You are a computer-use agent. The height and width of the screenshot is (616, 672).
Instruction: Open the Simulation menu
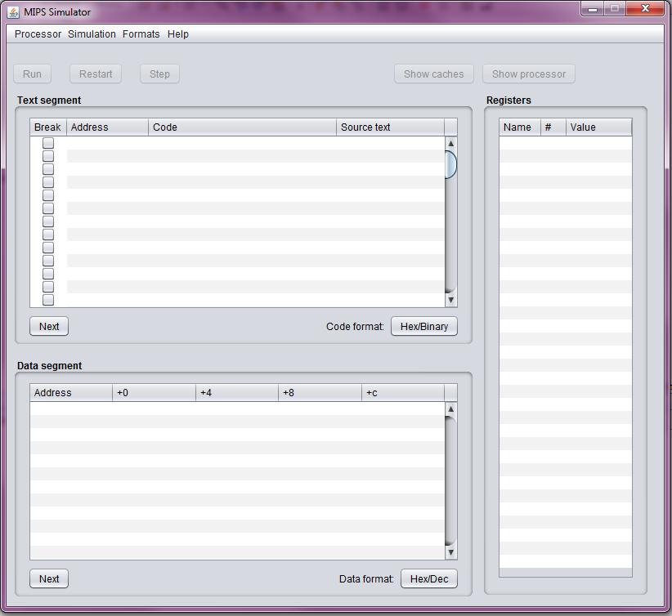[x=92, y=34]
